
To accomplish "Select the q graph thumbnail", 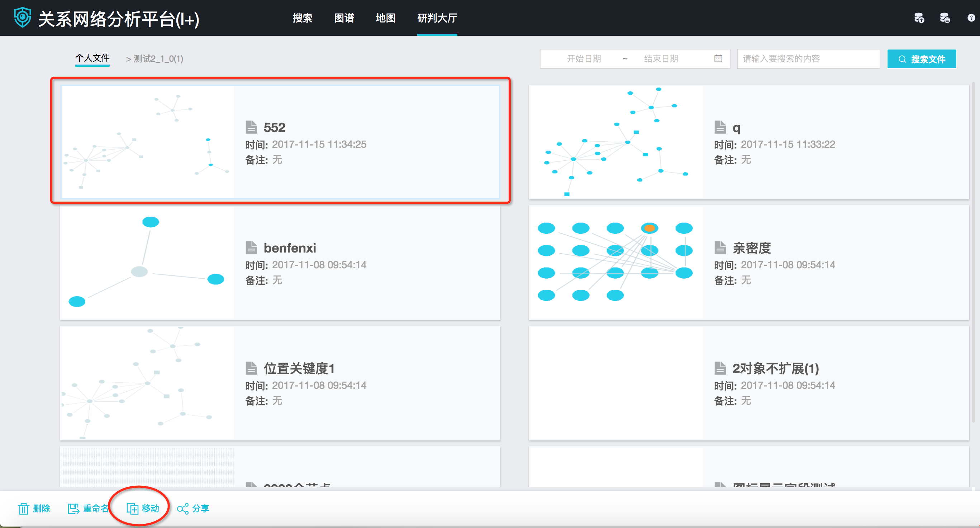I will click(616, 142).
